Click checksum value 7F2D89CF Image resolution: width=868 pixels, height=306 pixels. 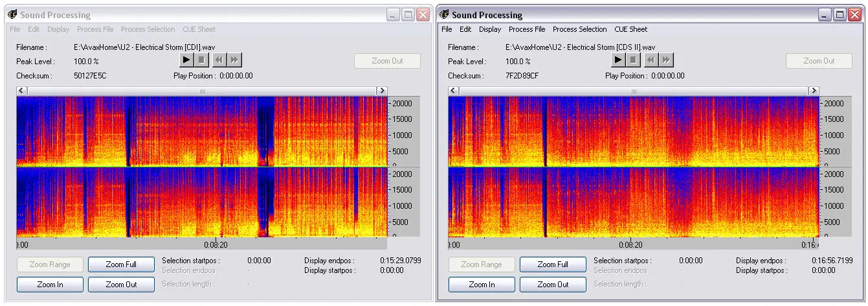click(522, 76)
